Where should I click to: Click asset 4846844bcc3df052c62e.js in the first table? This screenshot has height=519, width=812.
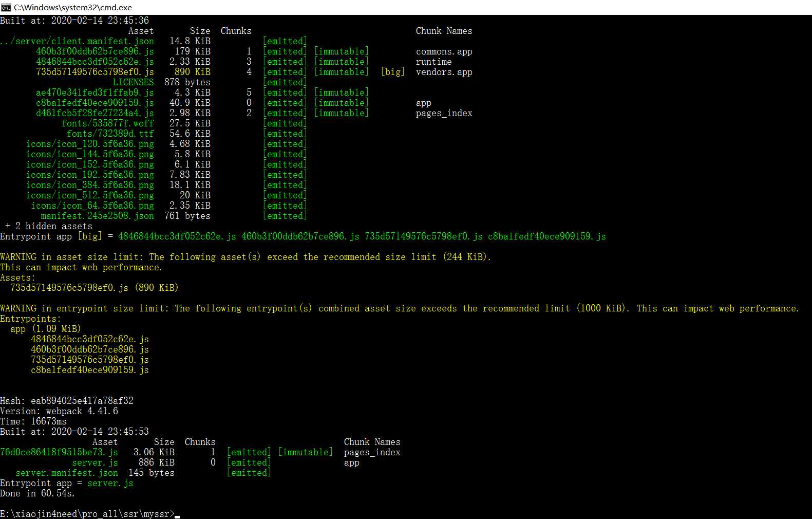(x=95, y=62)
